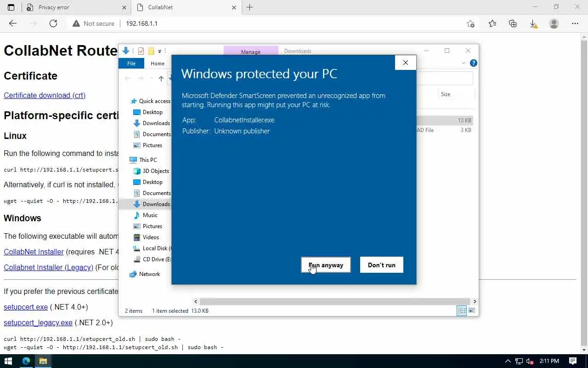Choose Don't run in SmartScreen dialog
This screenshot has width=588, height=368.
pos(381,265)
